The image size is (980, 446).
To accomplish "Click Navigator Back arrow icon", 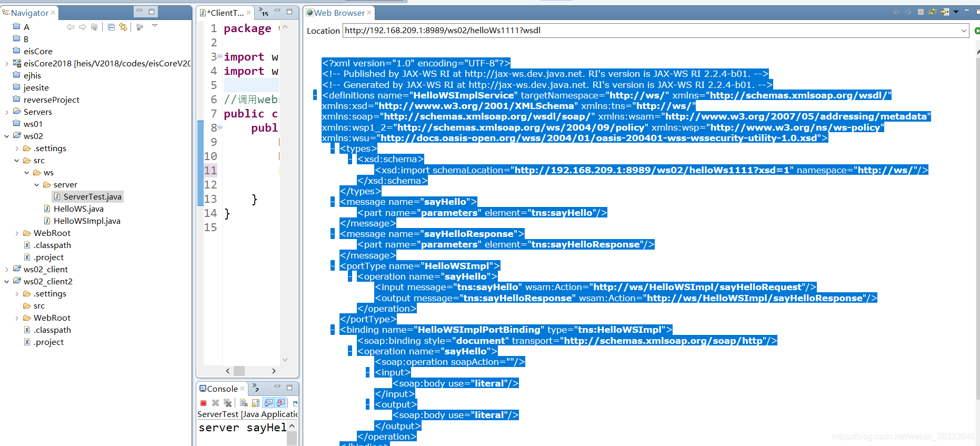I will tap(70, 27).
